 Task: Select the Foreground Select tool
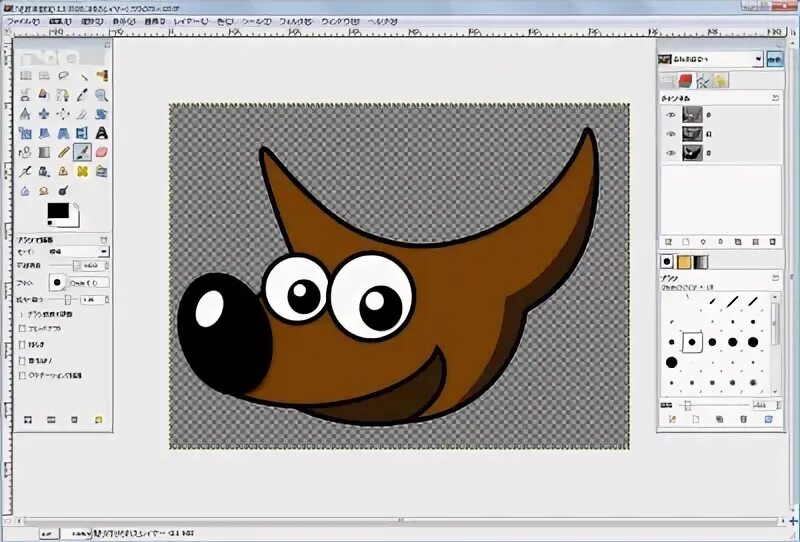click(44, 95)
